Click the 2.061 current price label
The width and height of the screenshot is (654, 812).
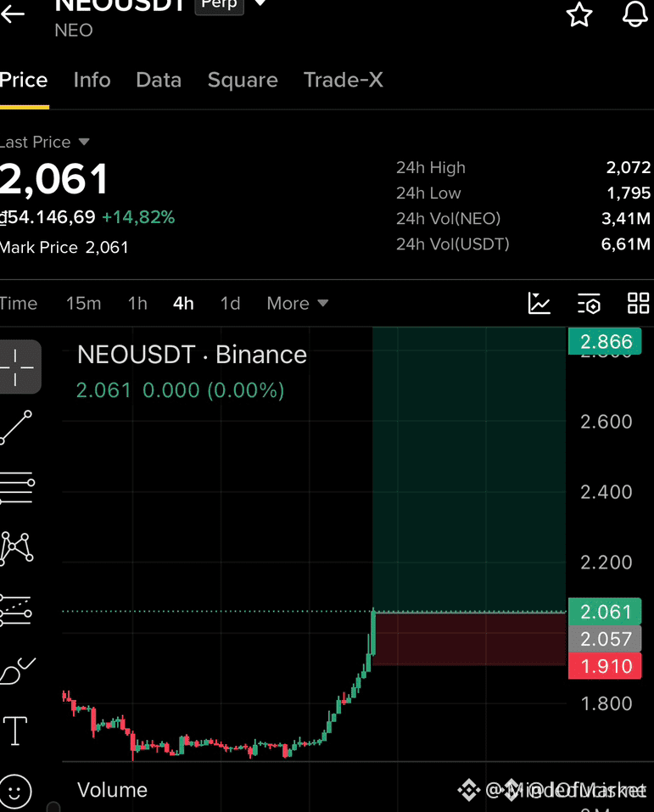605,612
